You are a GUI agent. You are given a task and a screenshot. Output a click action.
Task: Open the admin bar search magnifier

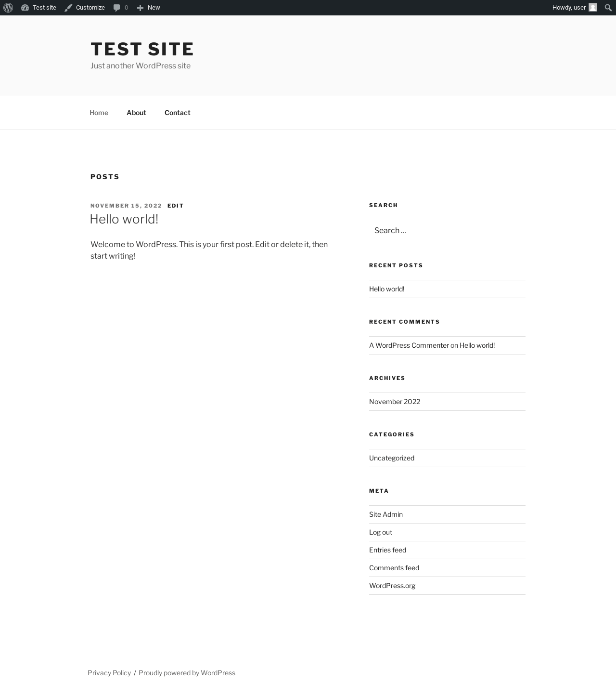coord(608,8)
